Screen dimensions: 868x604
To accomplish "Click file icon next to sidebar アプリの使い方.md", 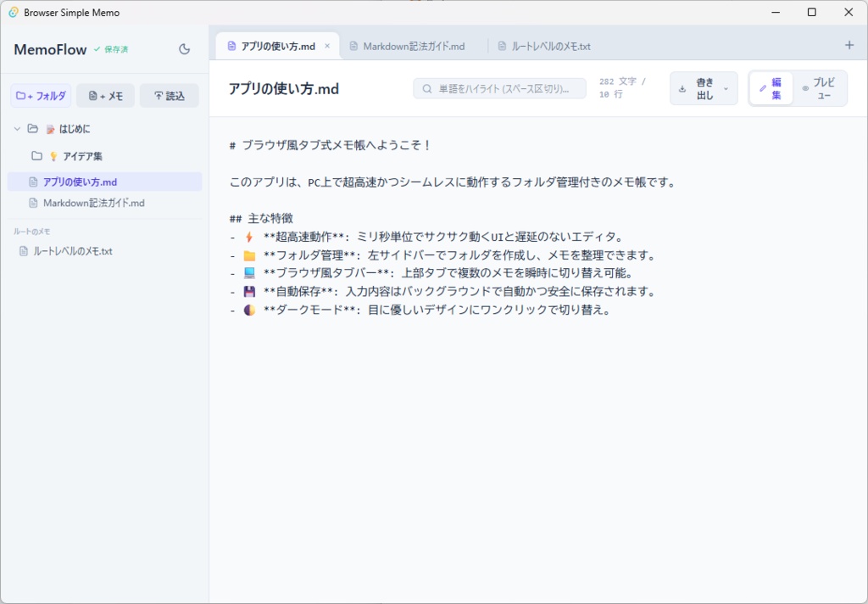I will pos(33,182).
